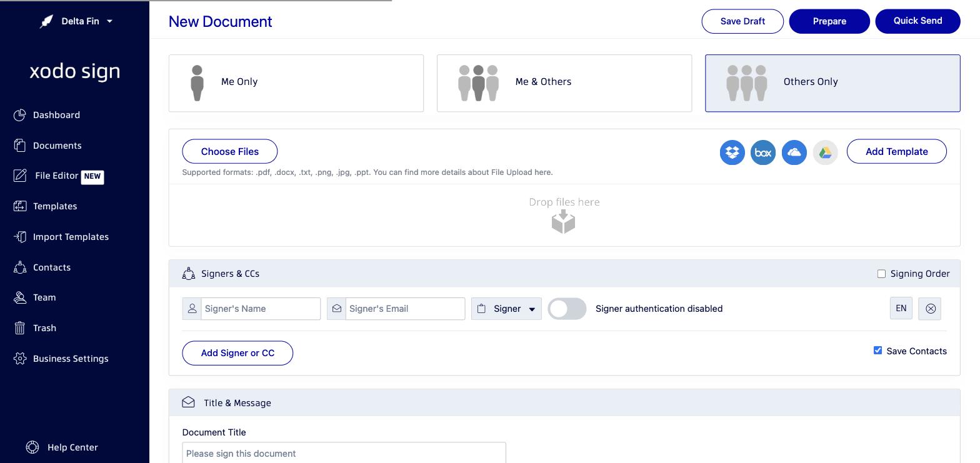Open Team in the sidebar
The width and height of the screenshot is (980, 463).
pos(44,297)
